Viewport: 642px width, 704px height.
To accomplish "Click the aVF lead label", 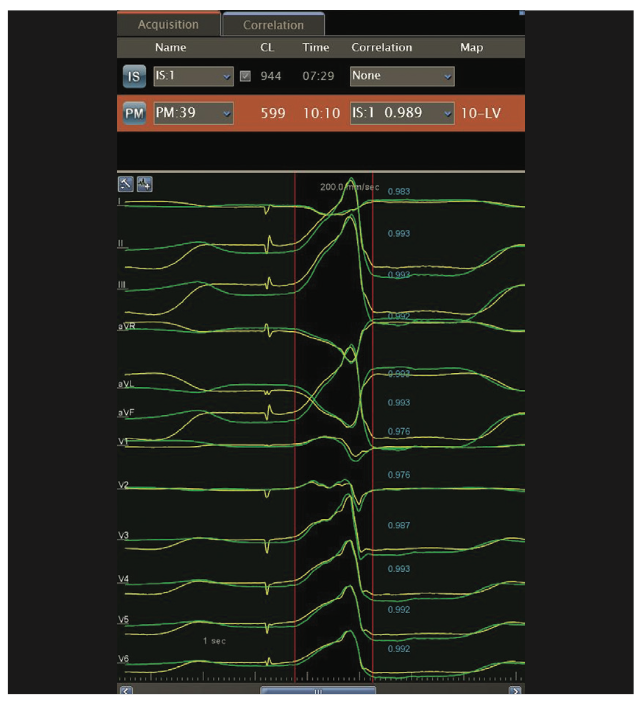I will point(126,413).
